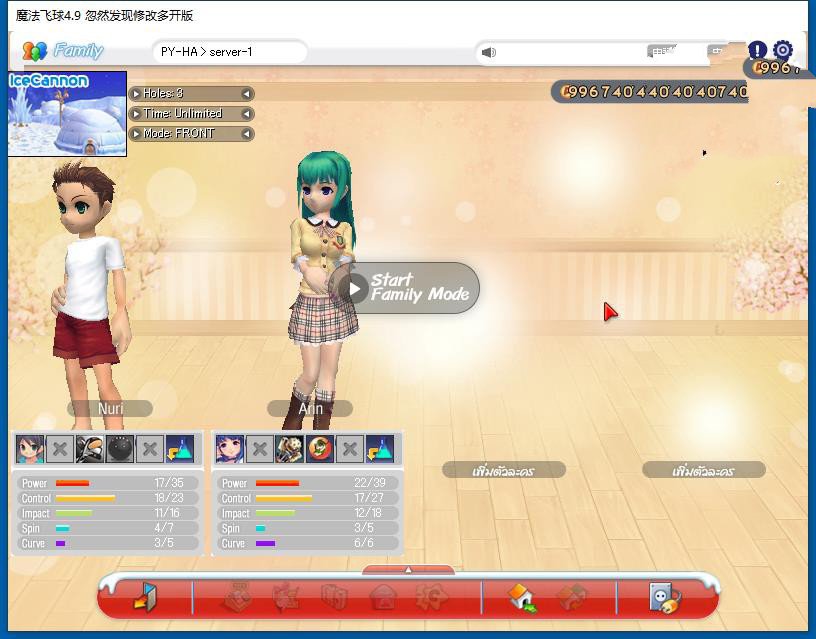816x639 pixels.
Task: Click Nuri's second empty X slot
Action: (150, 449)
